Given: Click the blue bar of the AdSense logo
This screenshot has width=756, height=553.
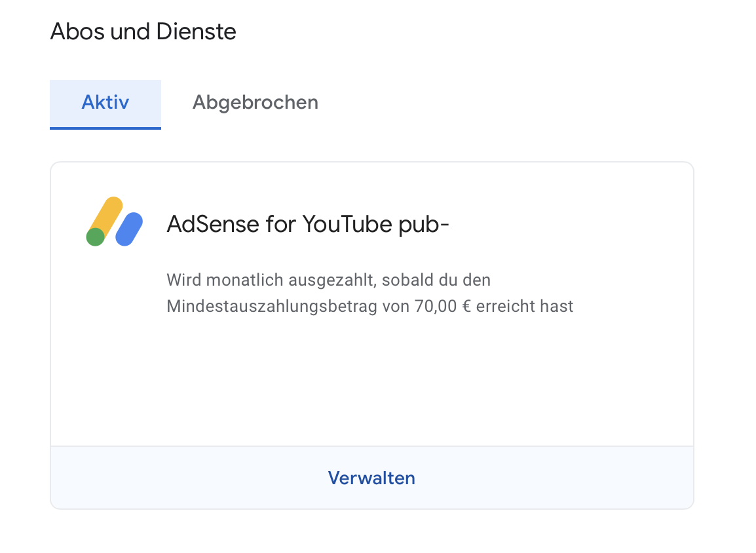Looking at the screenshot, I should point(129,229).
